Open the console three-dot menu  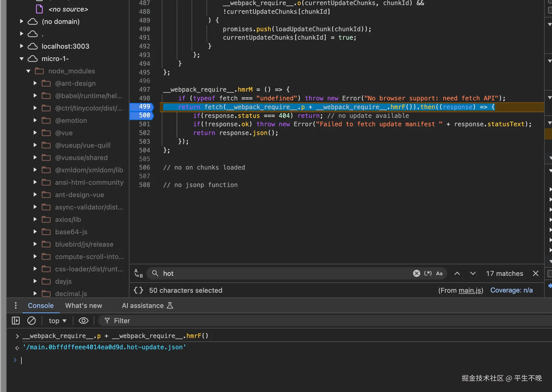click(16, 305)
